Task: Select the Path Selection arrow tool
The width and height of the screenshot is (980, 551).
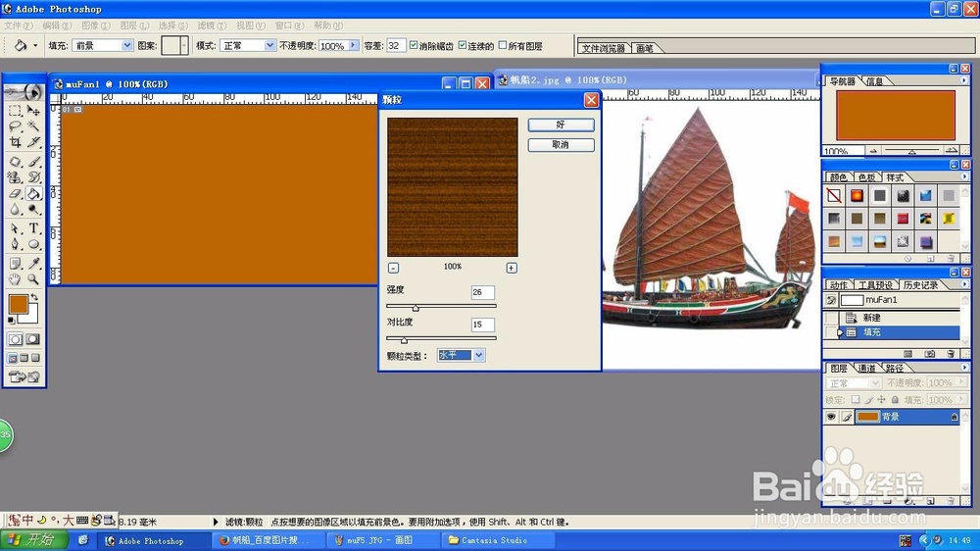Action: (x=15, y=228)
